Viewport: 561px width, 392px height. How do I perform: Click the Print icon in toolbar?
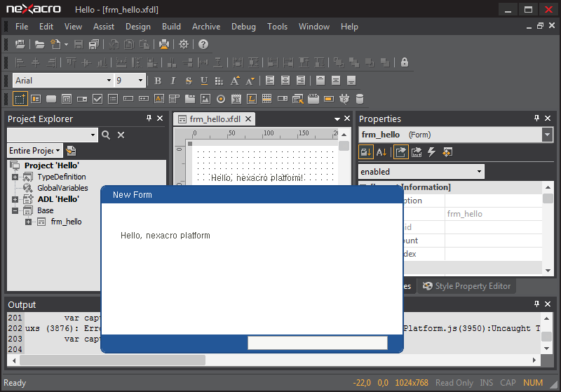tap(164, 44)
